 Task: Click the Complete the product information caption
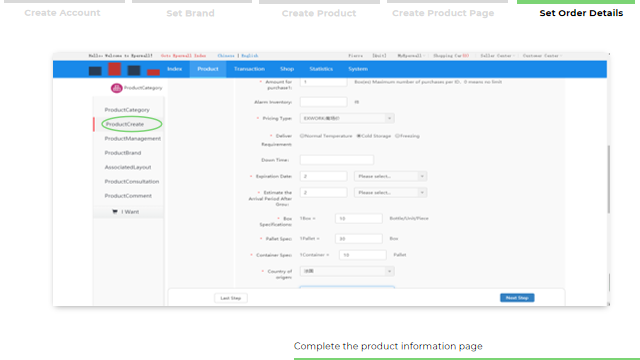388,346
